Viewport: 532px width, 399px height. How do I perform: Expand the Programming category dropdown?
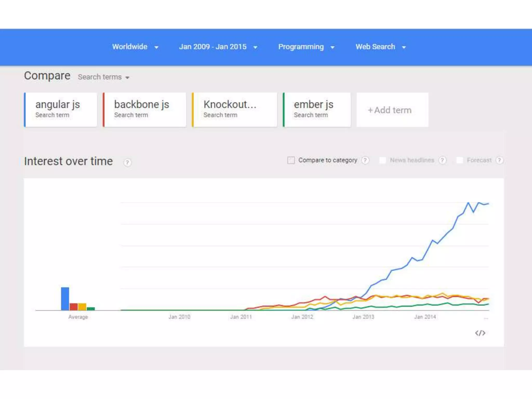tap(306, 47)
